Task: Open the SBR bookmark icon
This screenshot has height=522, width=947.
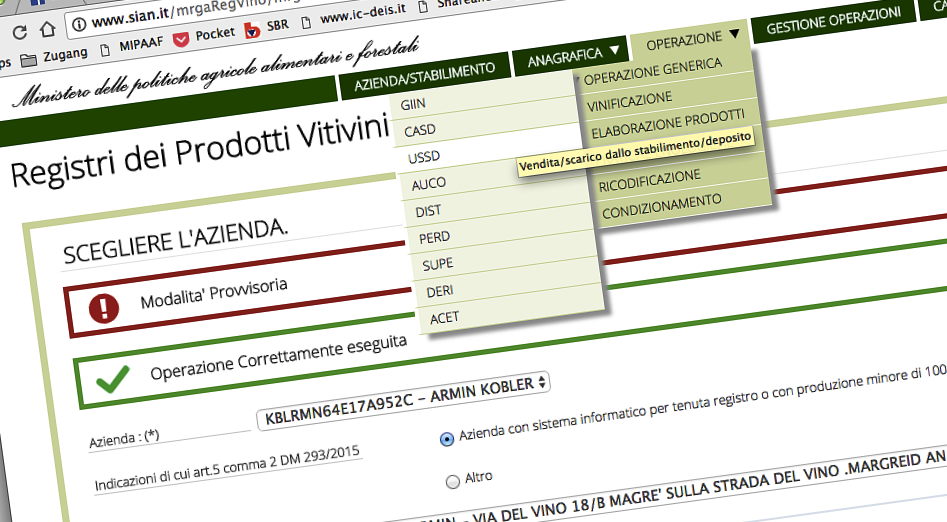Action: [252, 30]
